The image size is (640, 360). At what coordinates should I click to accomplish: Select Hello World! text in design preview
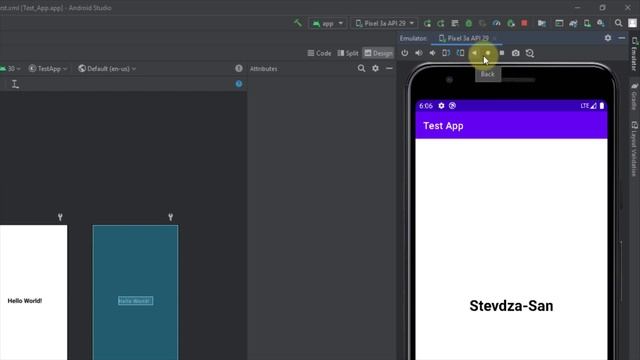[x=24, y=301]
